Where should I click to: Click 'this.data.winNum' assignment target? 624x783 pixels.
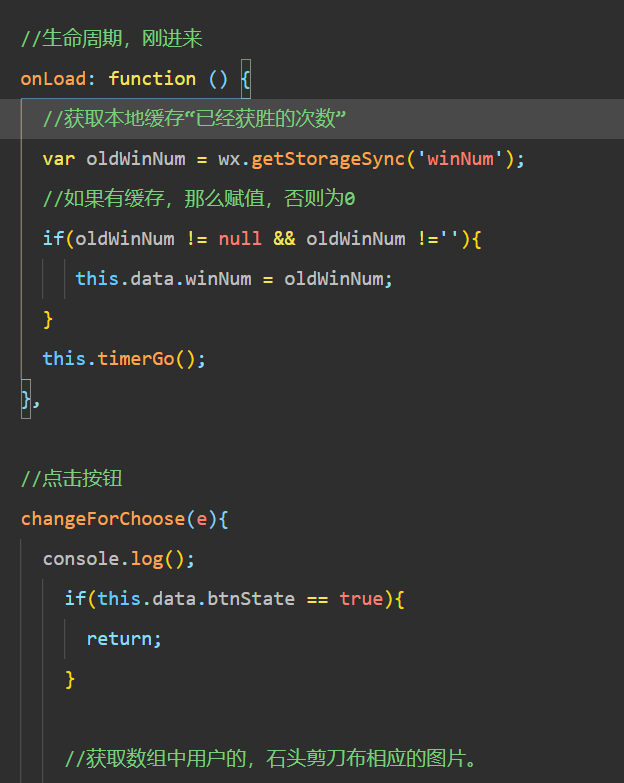click(163, 279)
